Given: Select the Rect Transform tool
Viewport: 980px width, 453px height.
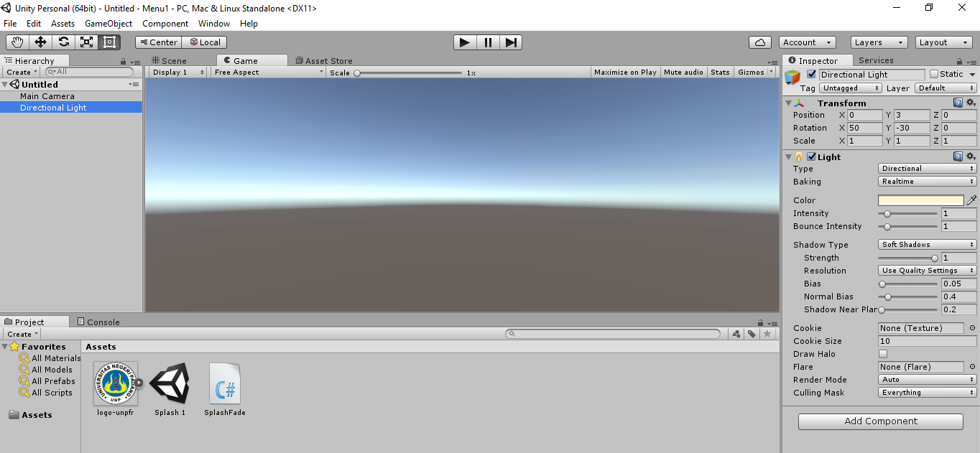Looking at the screenshot, I should coord(109,42).
